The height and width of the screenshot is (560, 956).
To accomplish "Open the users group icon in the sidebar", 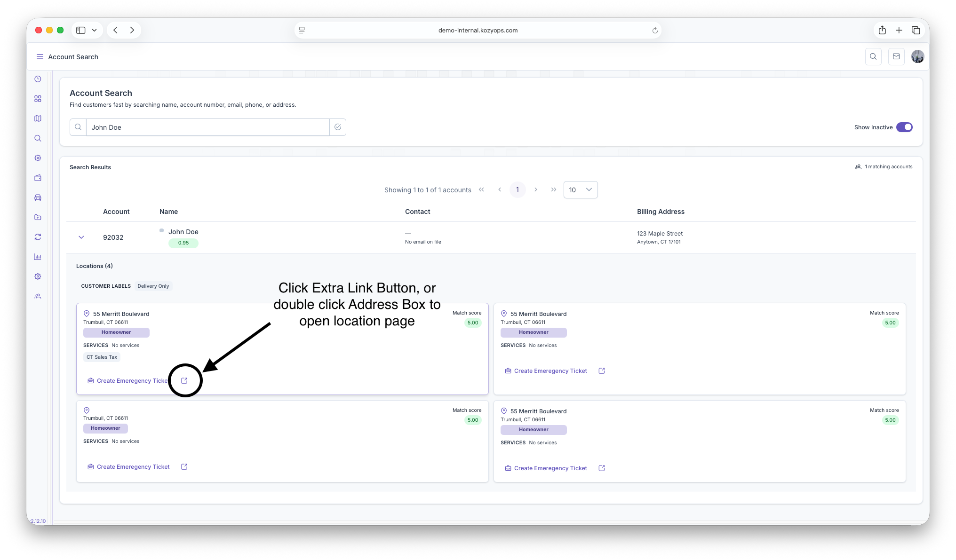I will [38, 296].
